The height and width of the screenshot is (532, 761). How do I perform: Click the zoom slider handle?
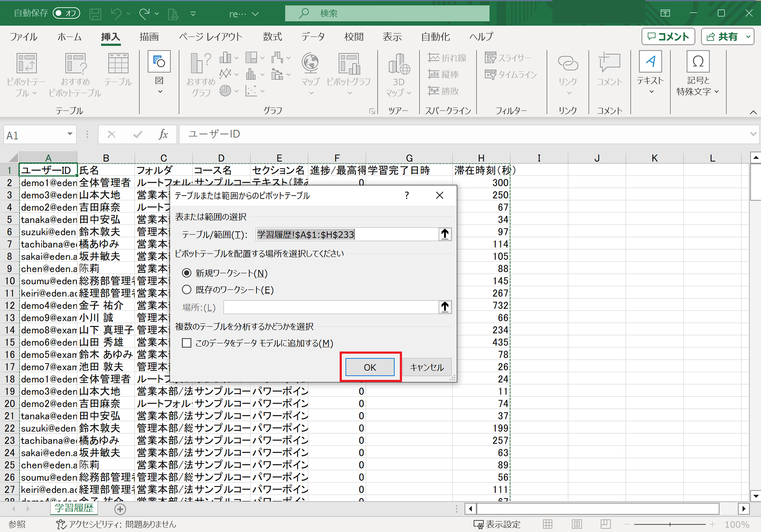pyautogui.click(x=670, y=524)
